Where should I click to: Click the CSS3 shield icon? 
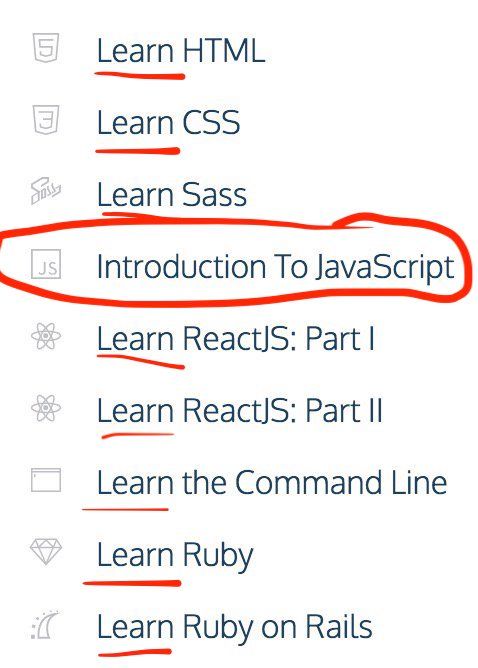[46, 120]
